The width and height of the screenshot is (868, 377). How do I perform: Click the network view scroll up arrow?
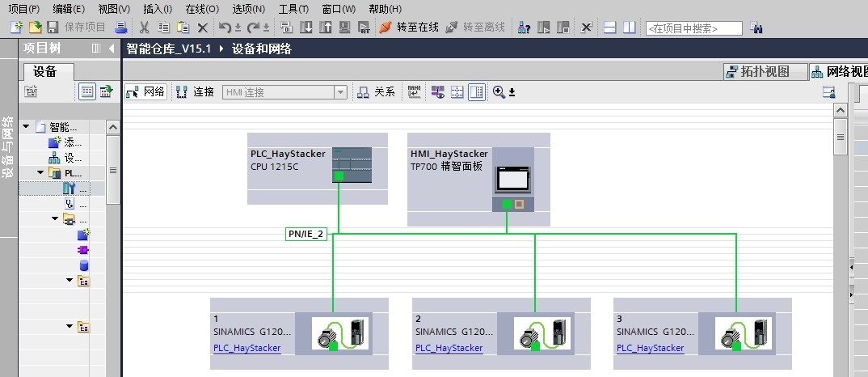point(841,110)
